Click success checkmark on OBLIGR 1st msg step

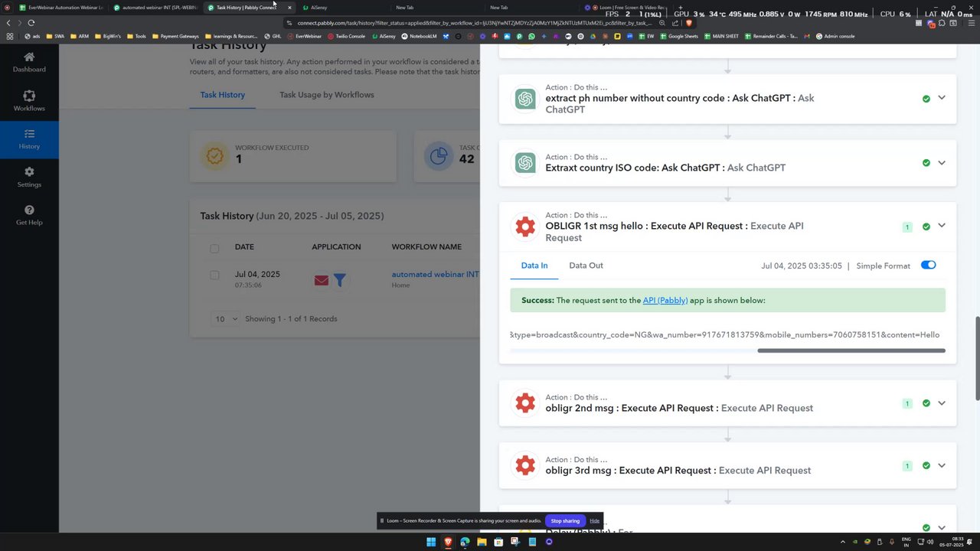tap(926, 227)
